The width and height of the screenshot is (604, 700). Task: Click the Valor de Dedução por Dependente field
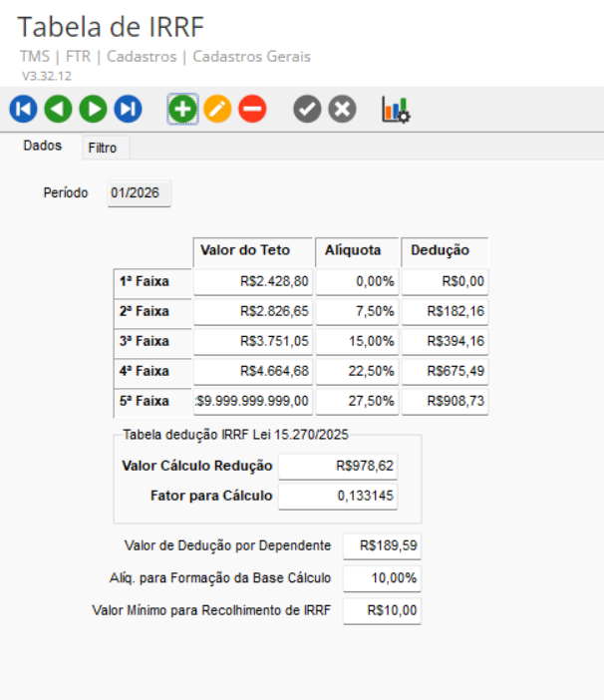[x=381, y=546]
